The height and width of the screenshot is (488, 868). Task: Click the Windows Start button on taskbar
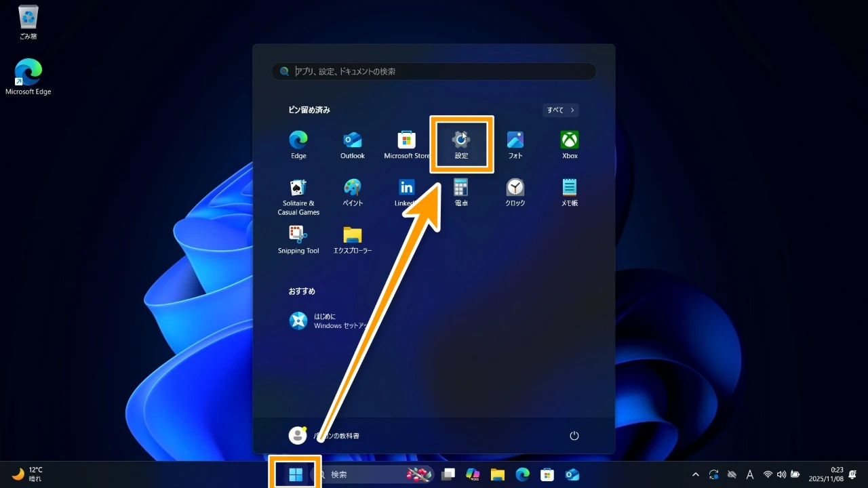pos(296,474)
